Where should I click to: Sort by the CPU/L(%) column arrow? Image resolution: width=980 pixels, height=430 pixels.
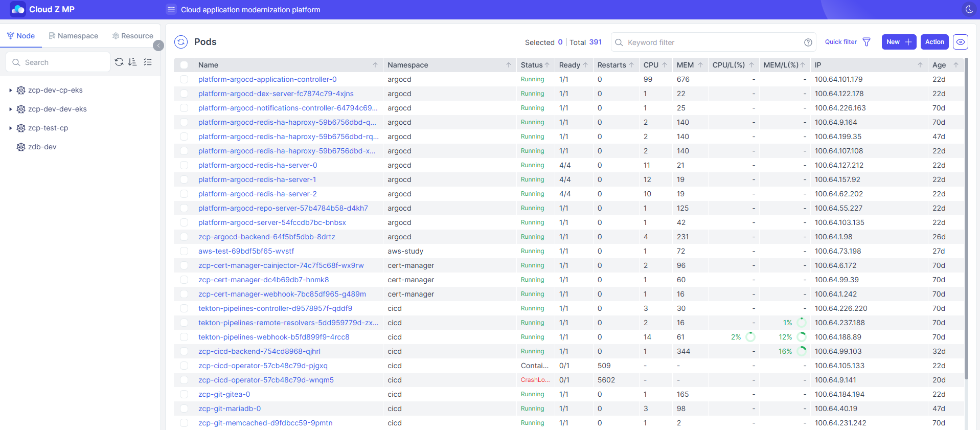point(751,65)
